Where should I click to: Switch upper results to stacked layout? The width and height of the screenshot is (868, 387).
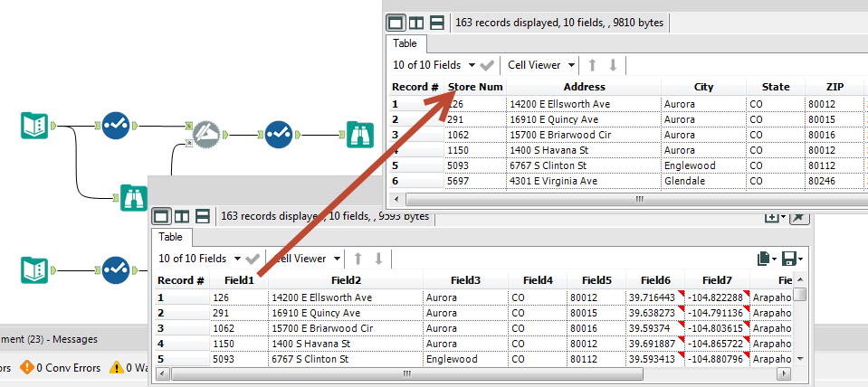click(437, 23)
